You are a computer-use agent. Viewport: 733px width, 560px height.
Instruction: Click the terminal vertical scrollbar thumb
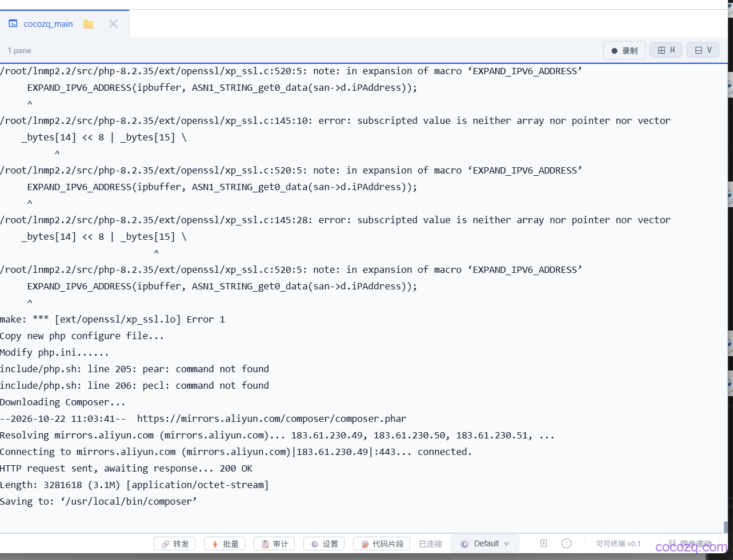pos(726,527)
